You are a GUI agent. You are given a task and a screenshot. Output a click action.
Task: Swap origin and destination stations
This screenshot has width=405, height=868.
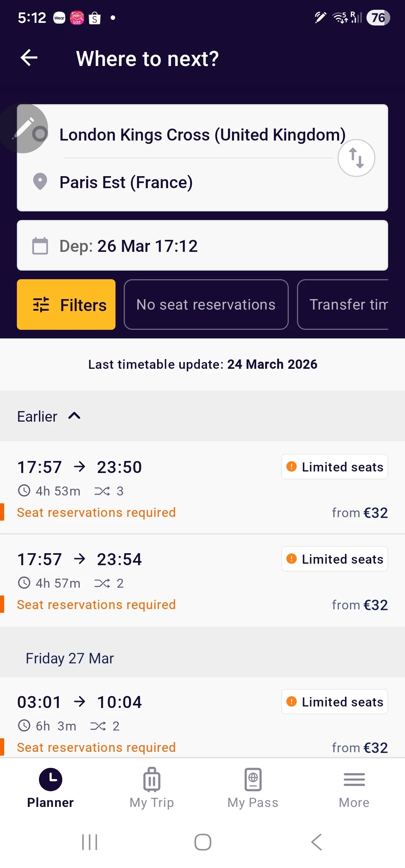click(356, 158)
